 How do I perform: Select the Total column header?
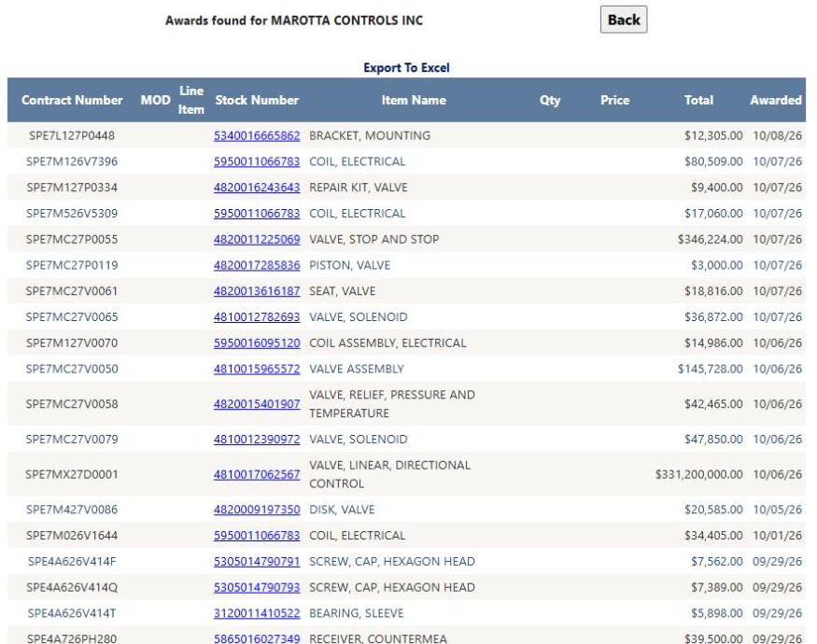pyautogui.click(x=698, y=100)
